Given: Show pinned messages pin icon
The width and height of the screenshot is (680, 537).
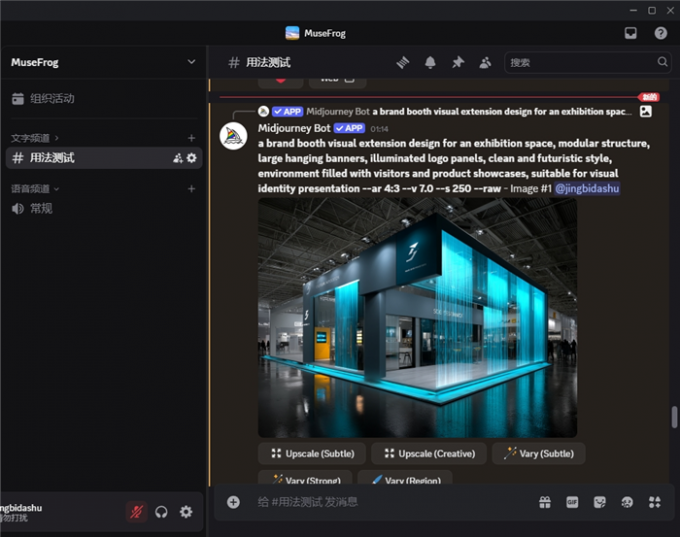Looking at the screenshot, I should click(458, 62).
